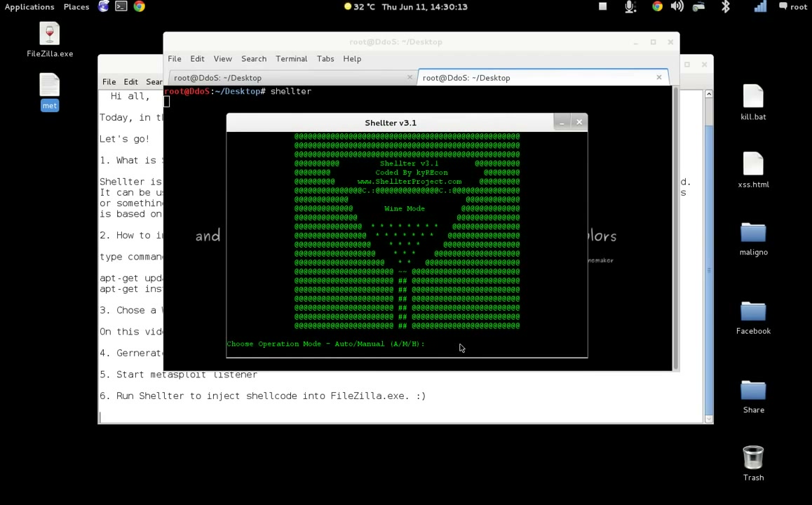Launch Chrome from the top panel launcher
This screenshot has height=505, width=812.
pyautogui.click(x=140, y=7)
